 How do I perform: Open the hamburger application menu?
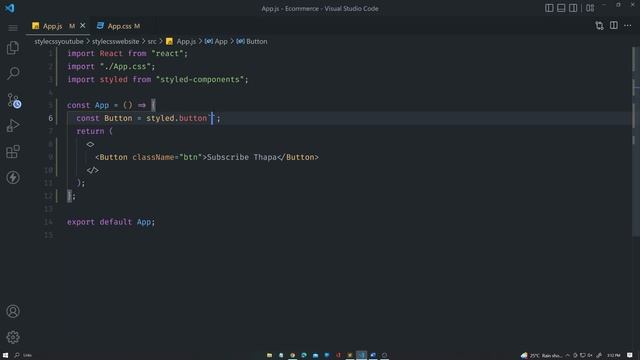click(x=13, y=28)
